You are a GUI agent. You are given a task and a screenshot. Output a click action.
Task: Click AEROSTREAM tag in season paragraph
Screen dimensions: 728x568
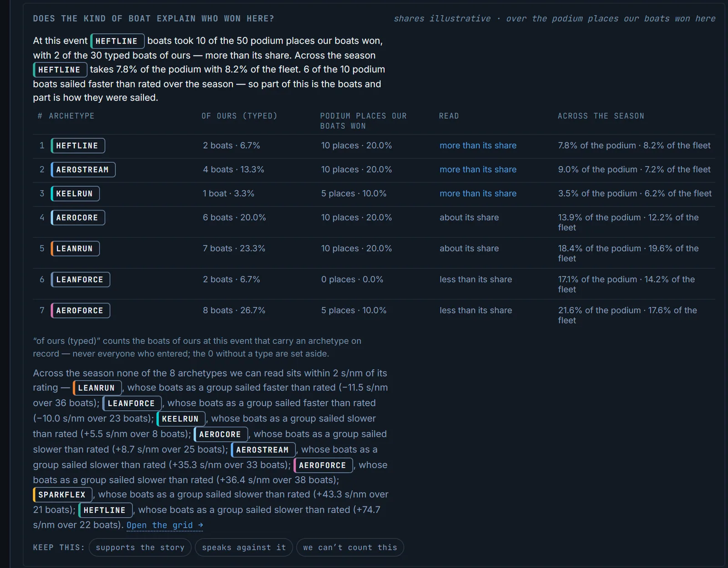pyautogui.click(x=263, y=450)
